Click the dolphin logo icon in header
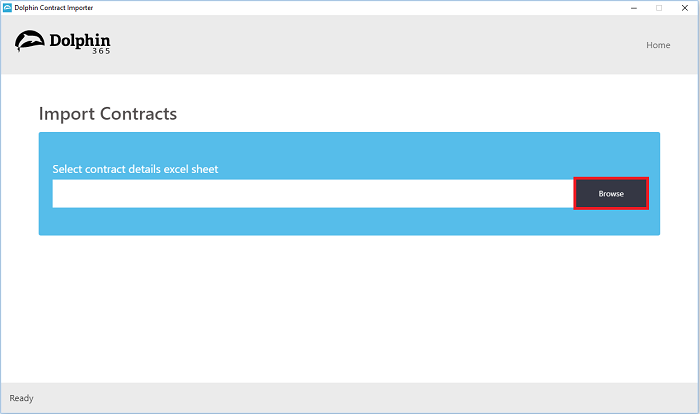Screen dimensions: 700x414 click(x=29, y=41)
